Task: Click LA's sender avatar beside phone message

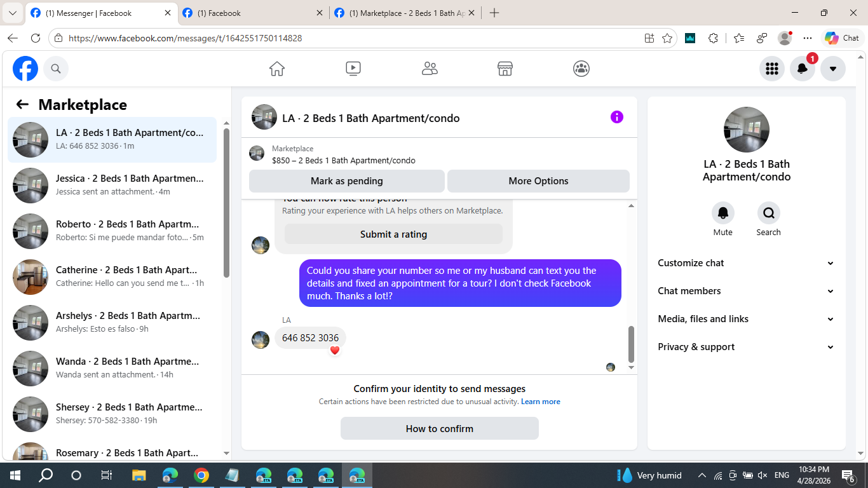Action: click(261, 340)
